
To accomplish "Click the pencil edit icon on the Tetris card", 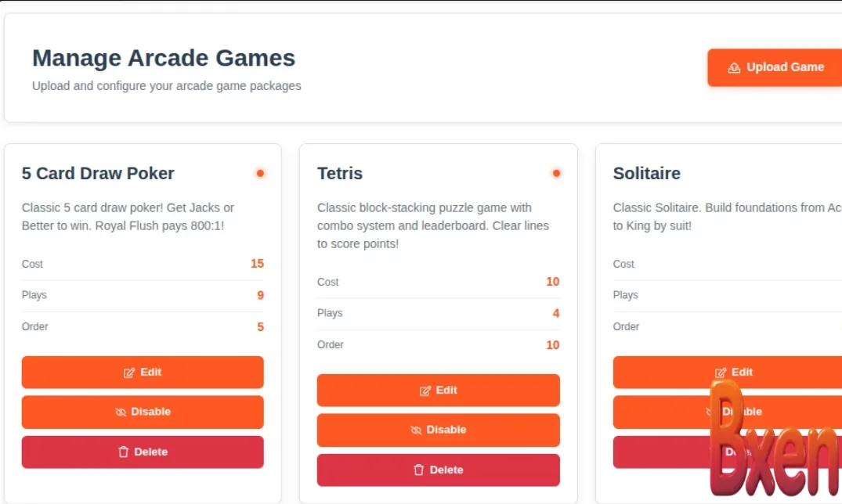I will click(425, 391).
